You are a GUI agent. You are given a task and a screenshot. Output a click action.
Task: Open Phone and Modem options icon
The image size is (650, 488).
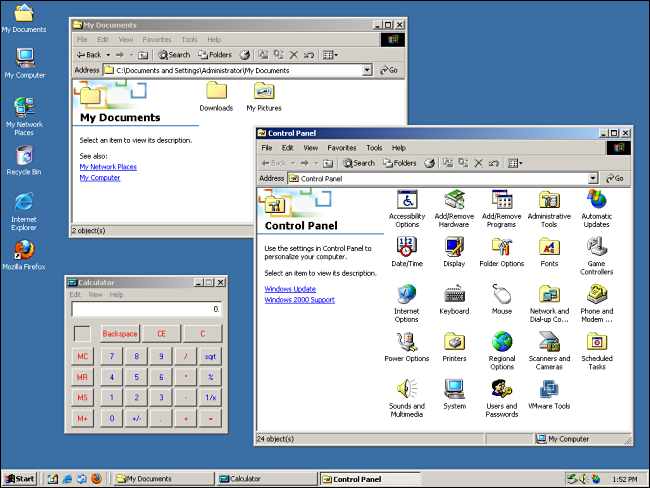(x=597, y=303)
